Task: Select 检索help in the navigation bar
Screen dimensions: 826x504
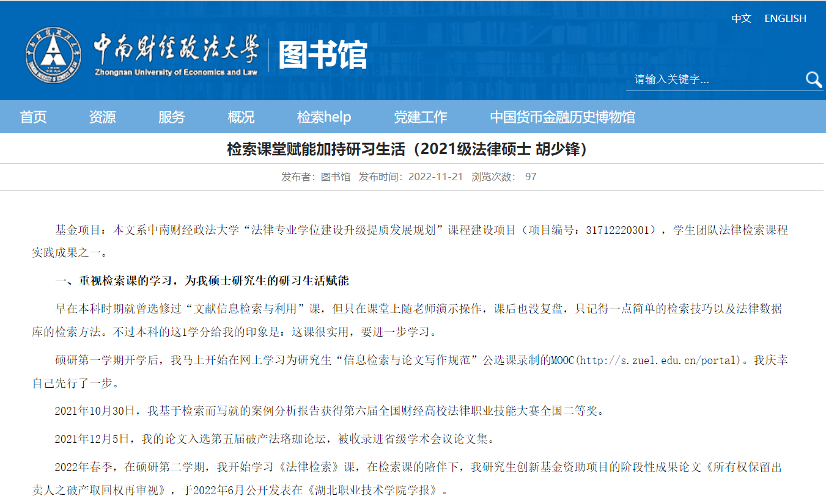Action: 324,117
